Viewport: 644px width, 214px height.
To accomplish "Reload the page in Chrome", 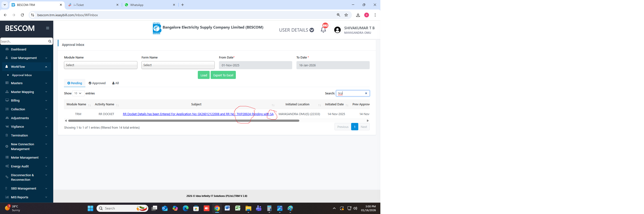I will coord(22,15).
